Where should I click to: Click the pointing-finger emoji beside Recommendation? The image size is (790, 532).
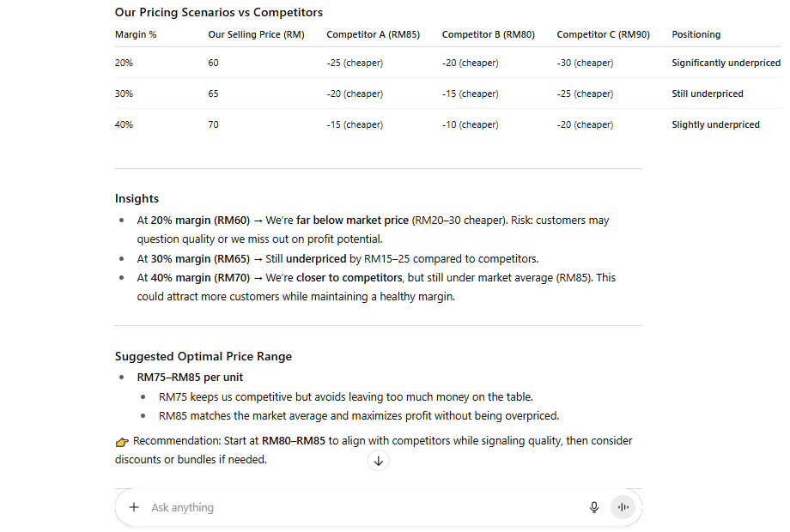coord(121,441)
